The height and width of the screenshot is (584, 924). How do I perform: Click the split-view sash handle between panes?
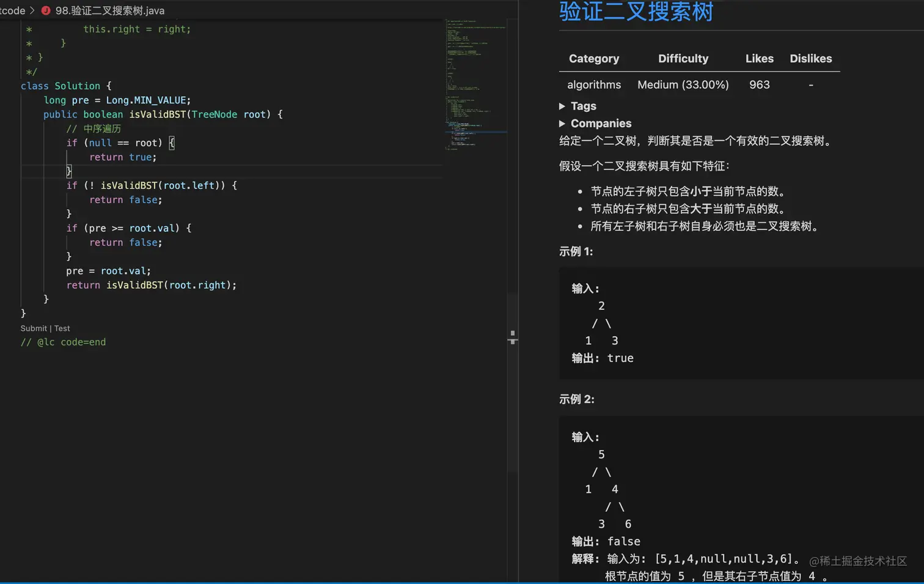coord(513,338)
